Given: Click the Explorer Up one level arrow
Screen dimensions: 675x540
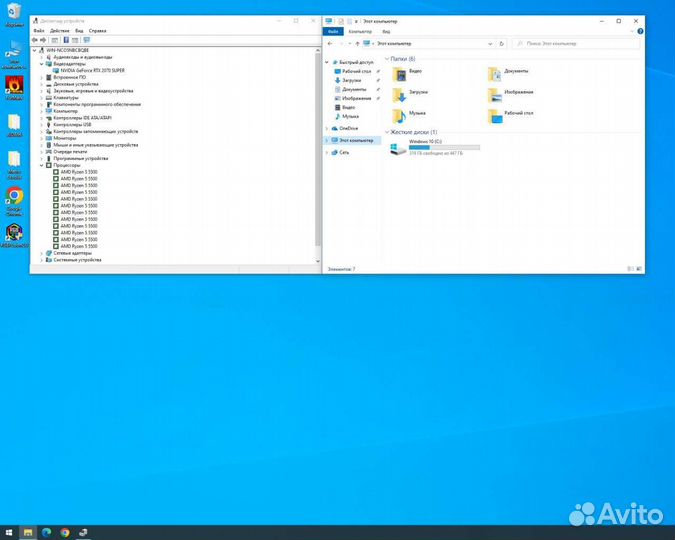Looking at the screenshot, I should point(357,43).
